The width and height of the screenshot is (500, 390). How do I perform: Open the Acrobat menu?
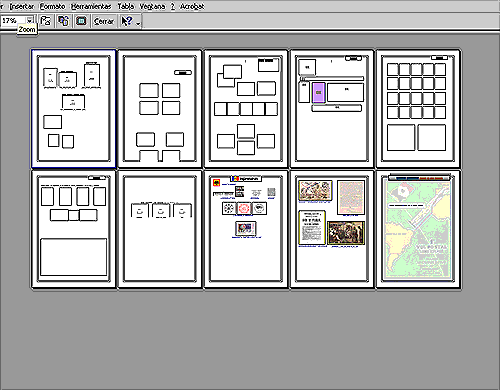point(192,6)
